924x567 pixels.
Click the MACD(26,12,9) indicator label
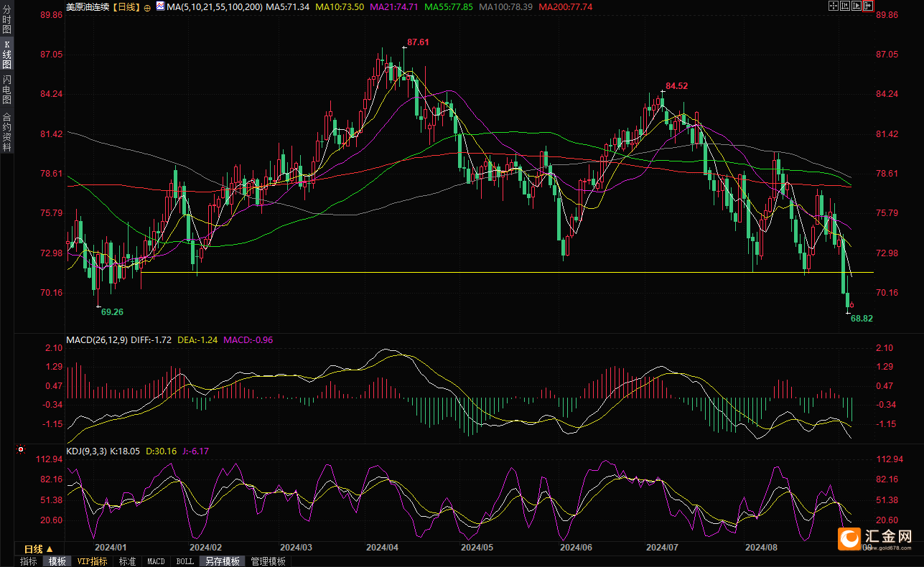[x=98, y=339]
